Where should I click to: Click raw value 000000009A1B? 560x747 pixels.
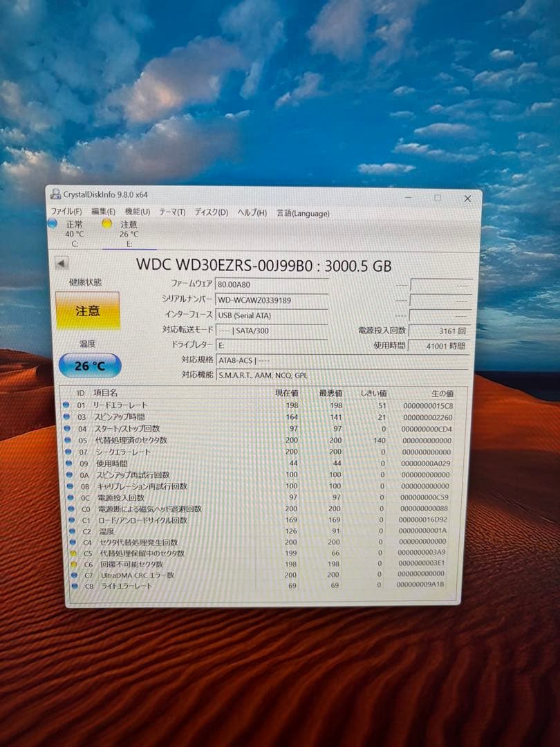(420, 584)
